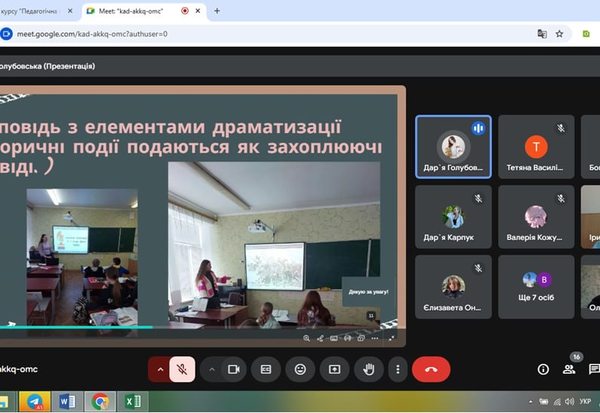The width and height of the screenshot is (600, 413).
Task: Turn on closed captions
Action: pyautogui.click(x=266, y=369)
